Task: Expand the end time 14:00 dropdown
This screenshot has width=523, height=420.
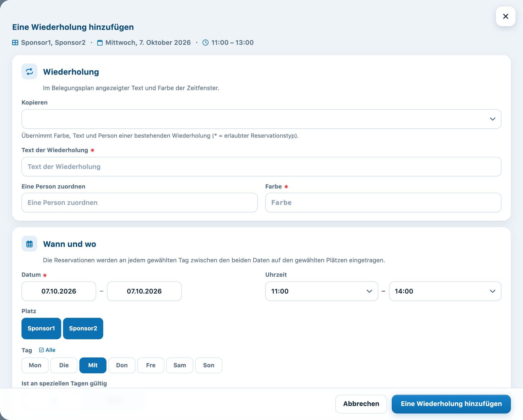Action: pyautogui.click(x=445, y=291)
